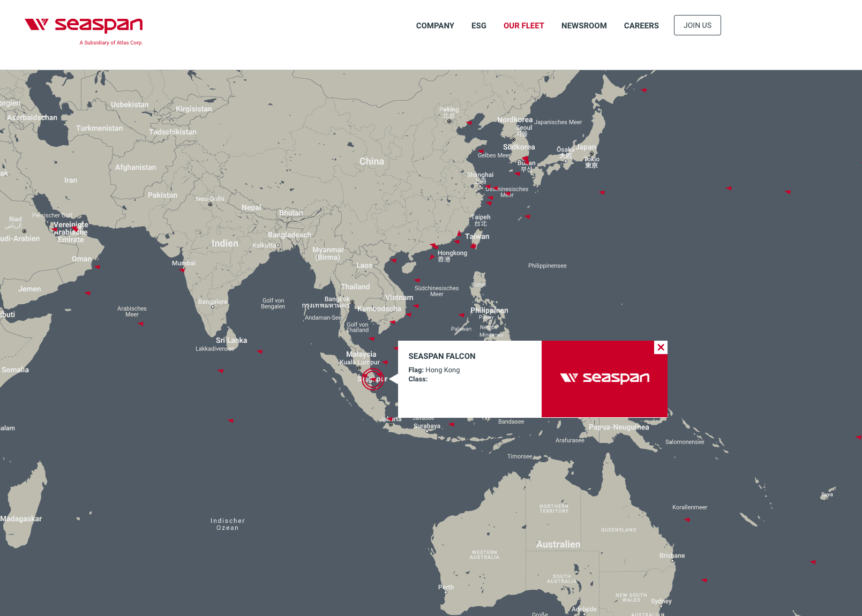Click the ship marker below Arabisches Meer label
862x616 pixels.
coord(140,324)
